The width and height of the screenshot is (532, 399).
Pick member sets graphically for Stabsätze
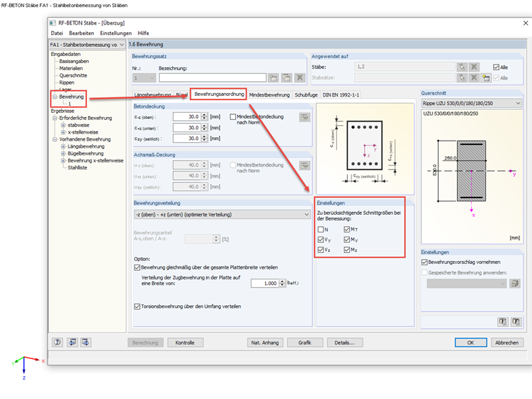point(462,78)
